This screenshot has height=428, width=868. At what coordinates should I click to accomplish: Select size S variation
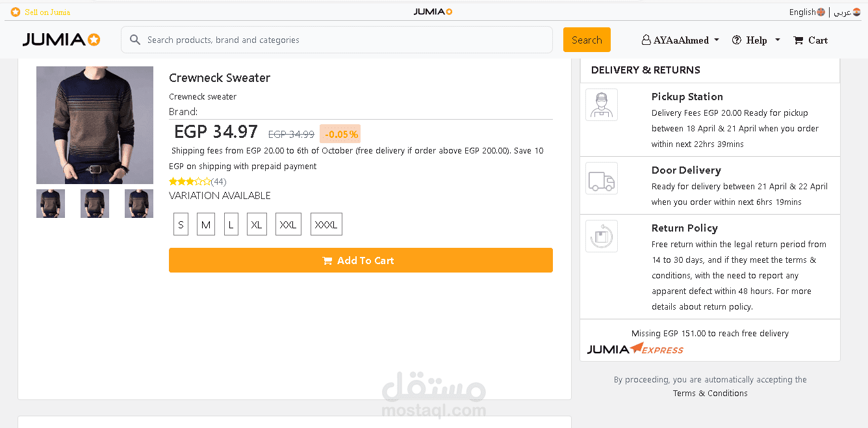point(181,224)
